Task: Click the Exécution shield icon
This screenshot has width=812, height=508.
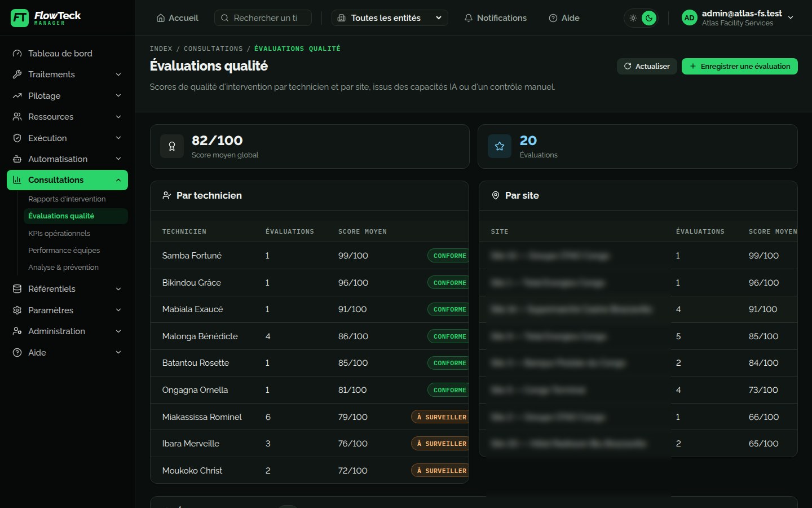Action: click(17, 138)
